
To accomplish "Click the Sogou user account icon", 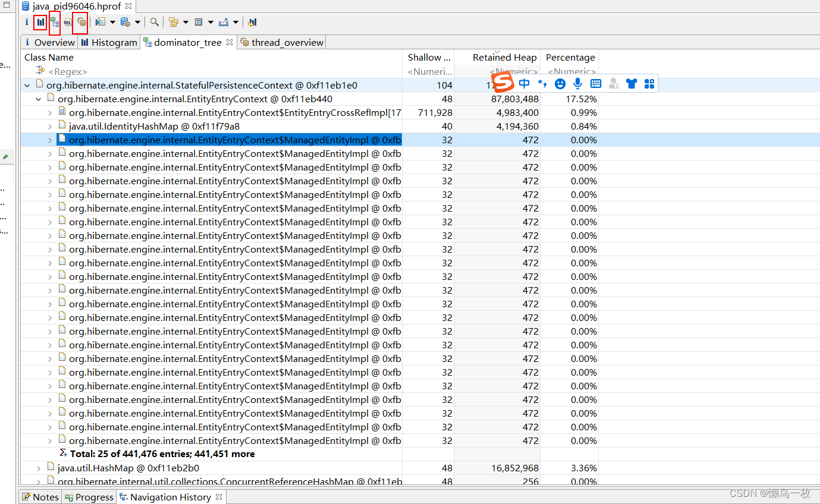I will (614, 84).
